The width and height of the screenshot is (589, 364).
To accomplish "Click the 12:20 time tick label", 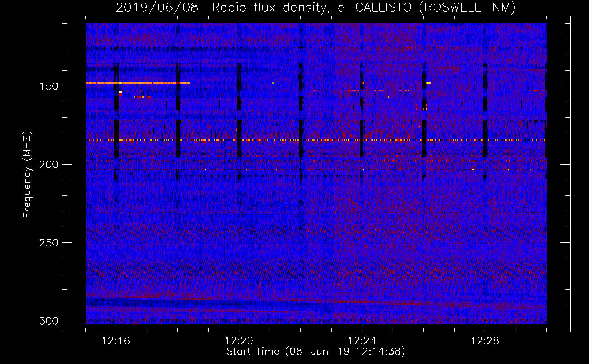I will 239,341.
